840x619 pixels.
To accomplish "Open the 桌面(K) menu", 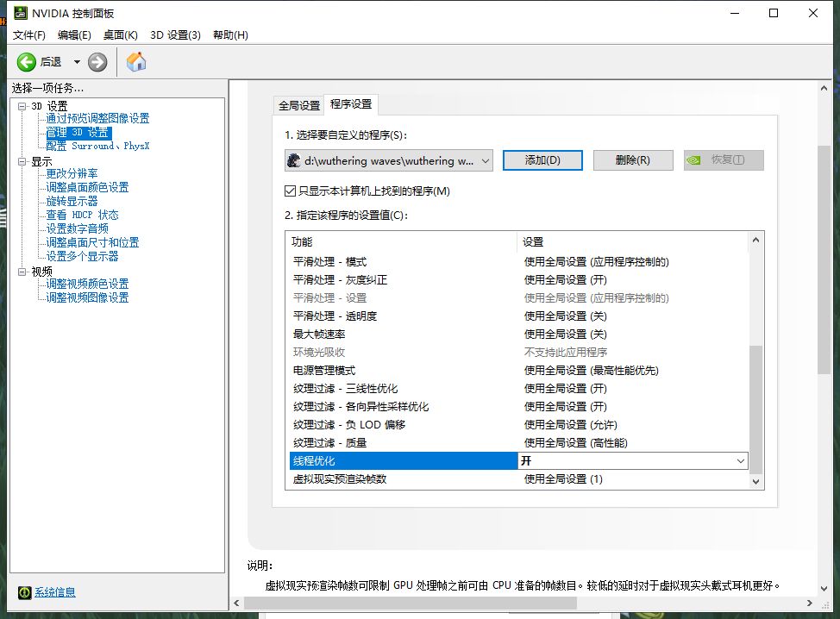I will tap(121, 34).
